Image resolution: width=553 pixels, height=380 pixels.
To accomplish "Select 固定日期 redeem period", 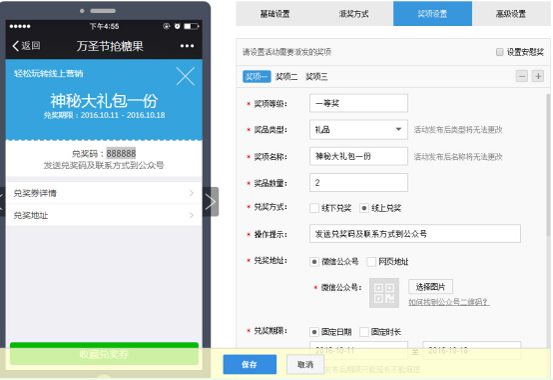I will (314, 332).
